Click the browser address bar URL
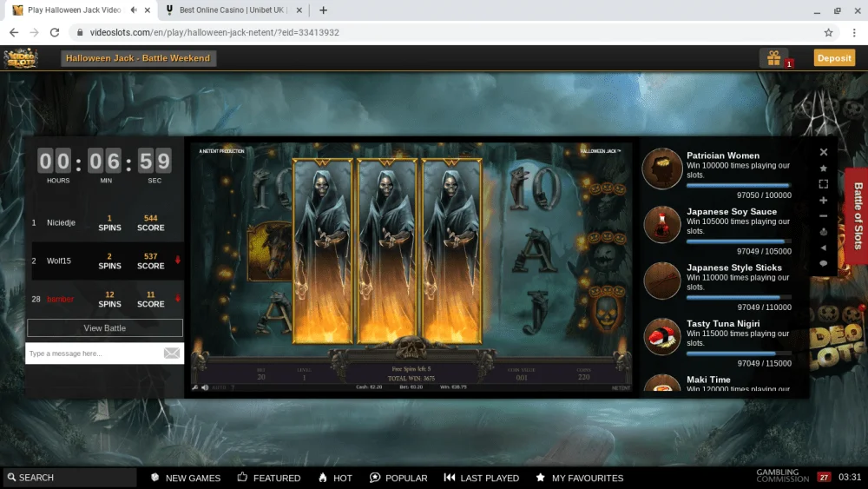Screen dimensions: 868x489 pos(214,33)
